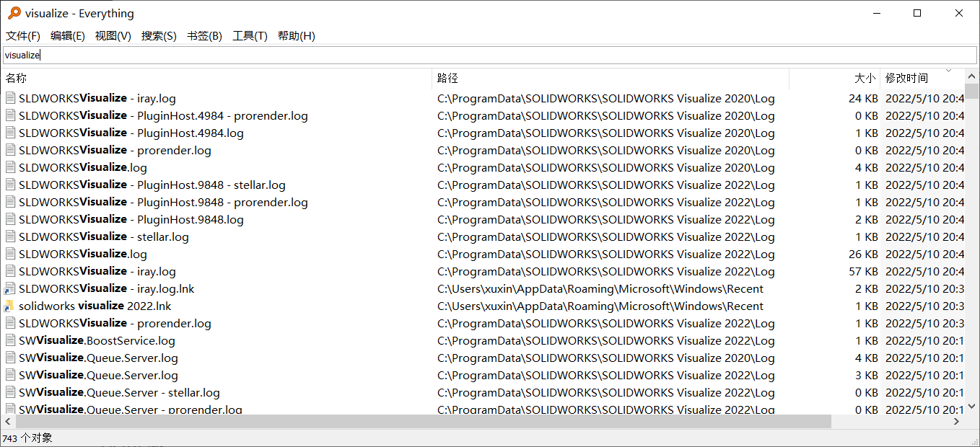This screenshot has height=447, width=980.
Task: Open the 搜索(S) menu
Action: coord(159,36)
